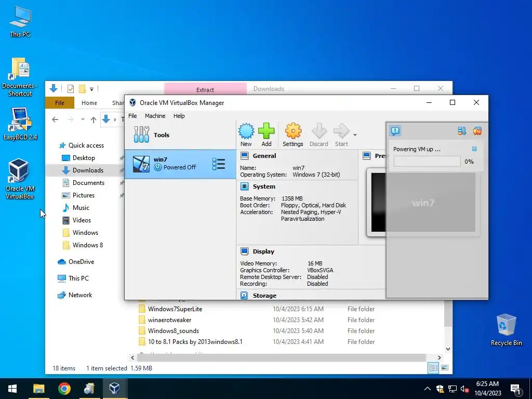Viewport: 532px width, 399px height.
Task: Open VirtualBox File menu
Action: click(132, 116)
